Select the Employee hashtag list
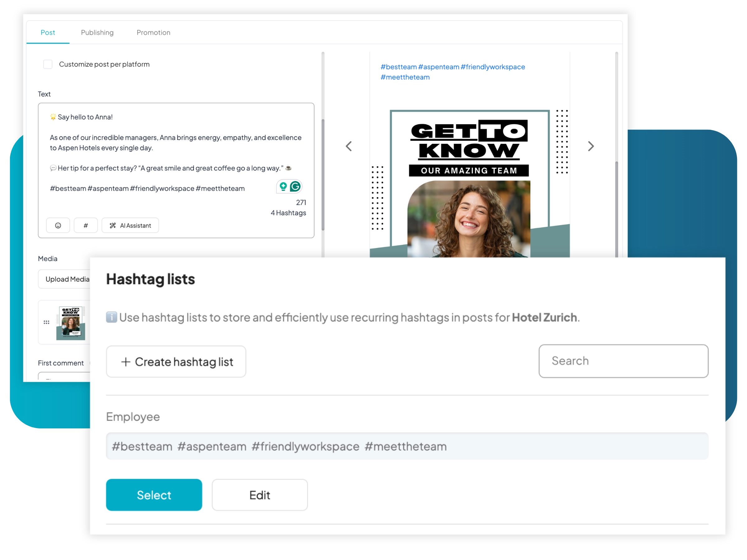Image resolution: width=747 pixels, height=560 pixels. [154, 495]
